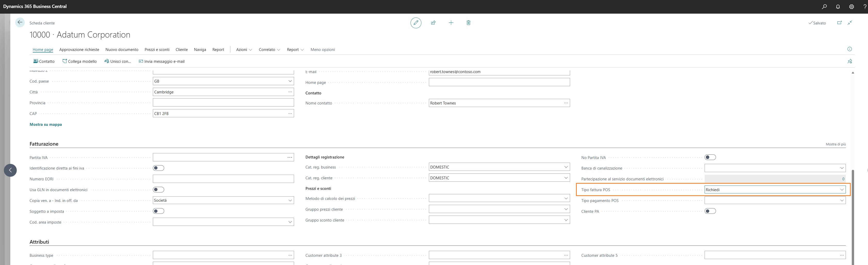This screenshot has width=868, height=265.
Task: Open lookup dots for Customer attribute 5
Action: [x=842, y=255]
